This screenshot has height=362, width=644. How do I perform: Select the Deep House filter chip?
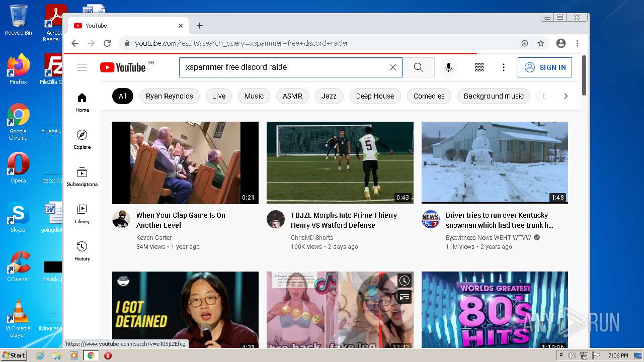[x=375, y=96]
